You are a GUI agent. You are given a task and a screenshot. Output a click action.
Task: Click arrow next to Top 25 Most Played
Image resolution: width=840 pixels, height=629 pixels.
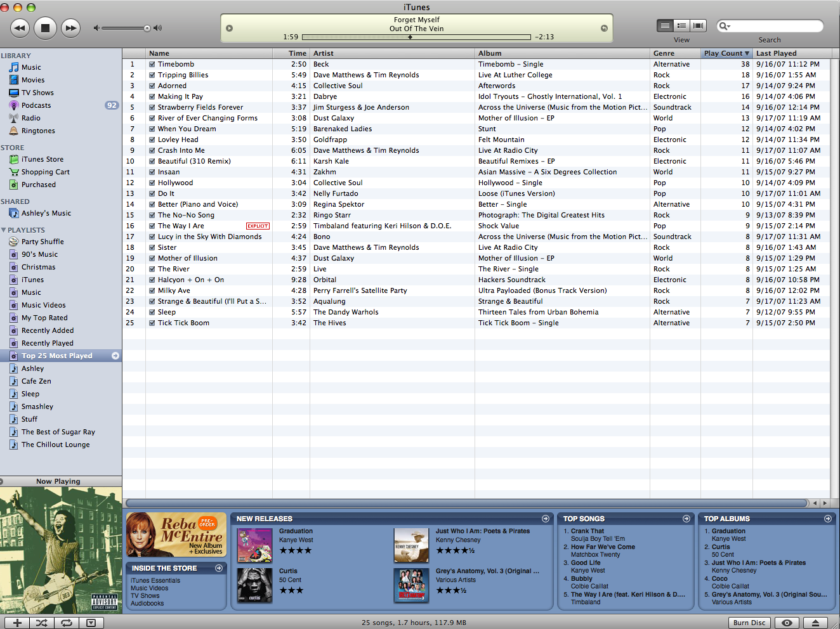(115, 356)
